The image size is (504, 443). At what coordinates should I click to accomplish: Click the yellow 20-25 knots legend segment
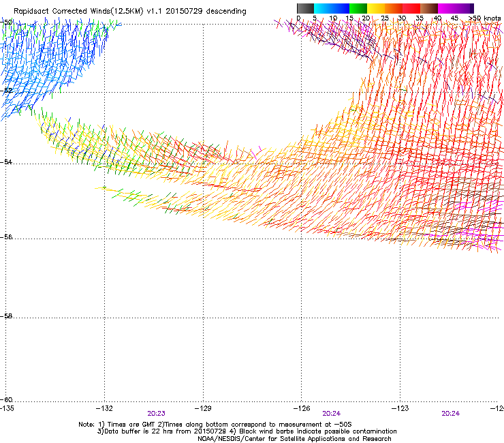(x=376, y=8)
